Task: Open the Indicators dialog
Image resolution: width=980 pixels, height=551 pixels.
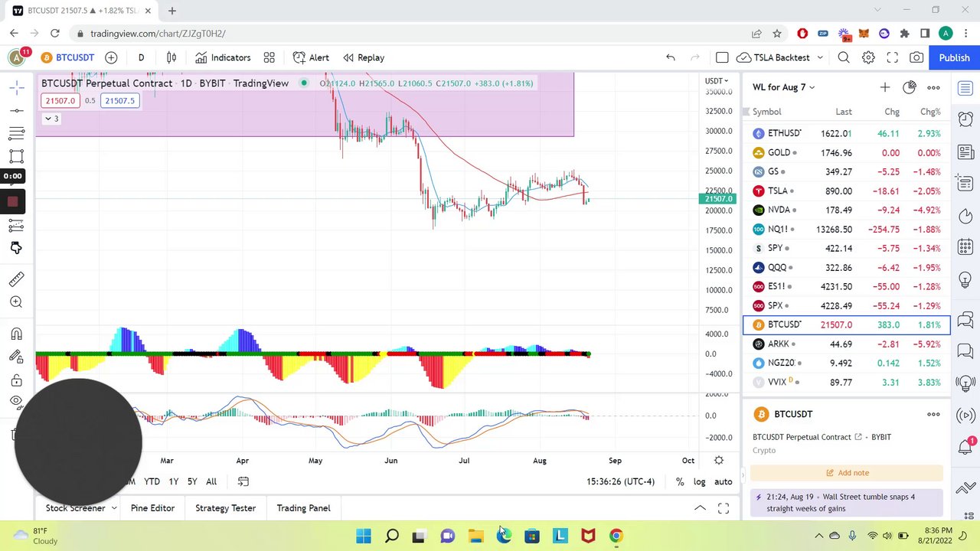Action: pos(223,57)
